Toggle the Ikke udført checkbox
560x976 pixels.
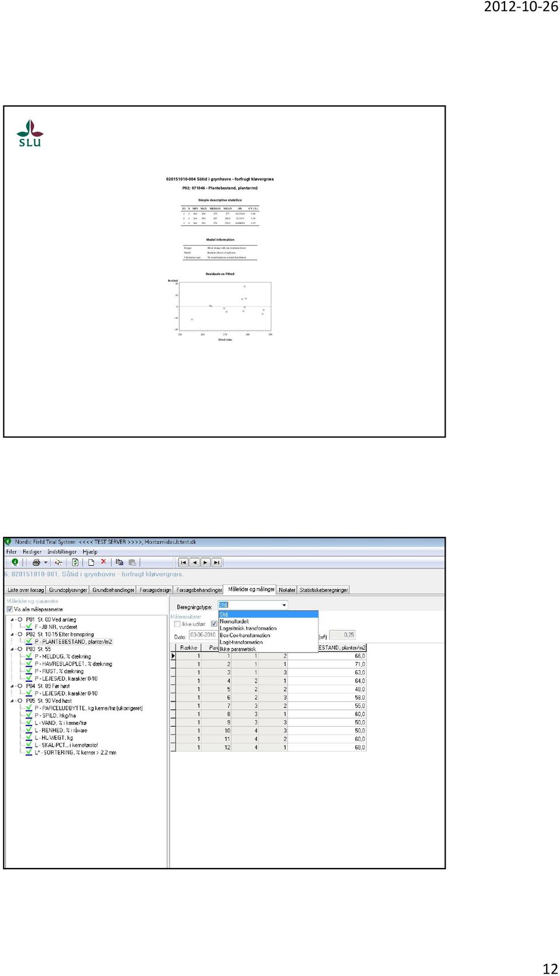click(x=177, y=624)
